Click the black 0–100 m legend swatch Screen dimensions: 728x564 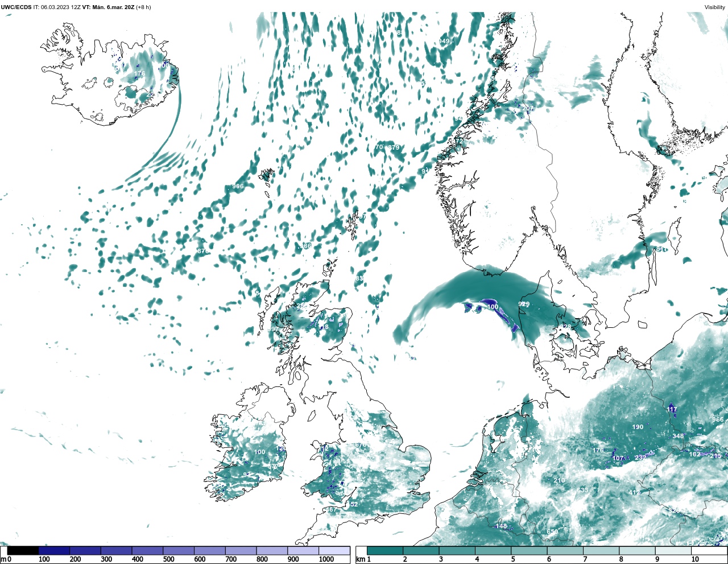pyautogui.click(x=23, y=551)
